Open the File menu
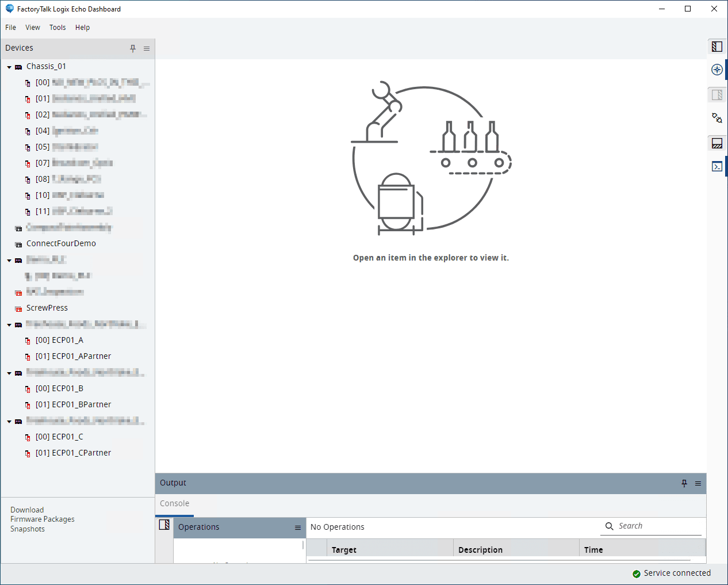 [x=10, y=27]
